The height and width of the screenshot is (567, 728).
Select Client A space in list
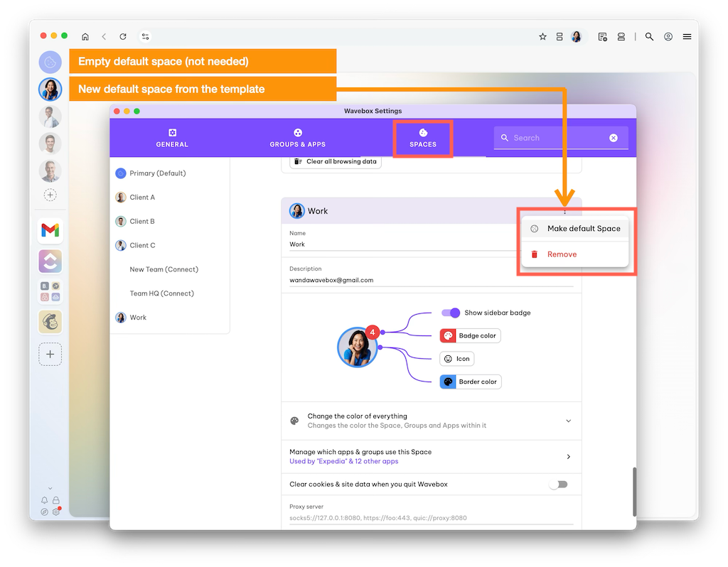(171, 198)
